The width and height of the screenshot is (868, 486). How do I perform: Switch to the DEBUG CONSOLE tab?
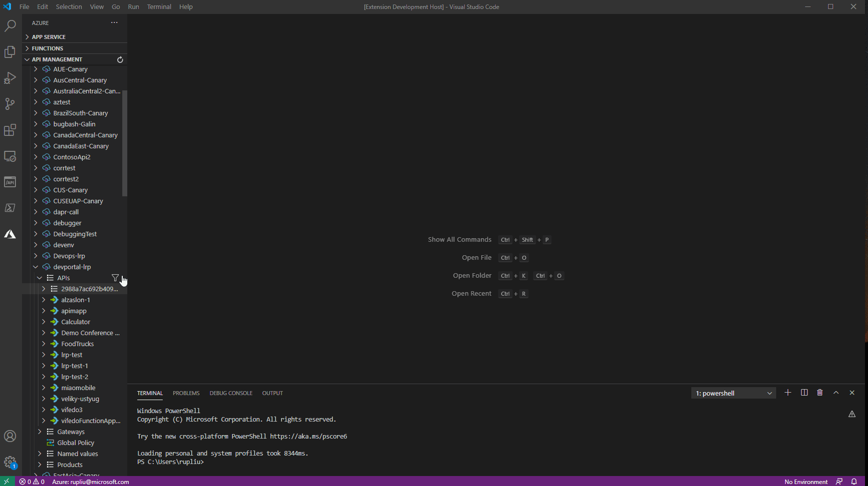[x=231, y=393]
